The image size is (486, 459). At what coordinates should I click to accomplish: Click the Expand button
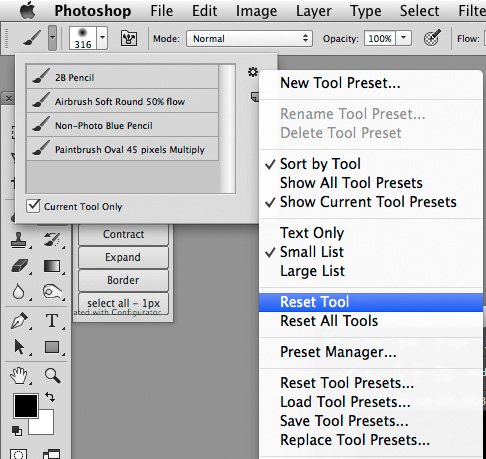pyautogui.click(x=123, y=257)
